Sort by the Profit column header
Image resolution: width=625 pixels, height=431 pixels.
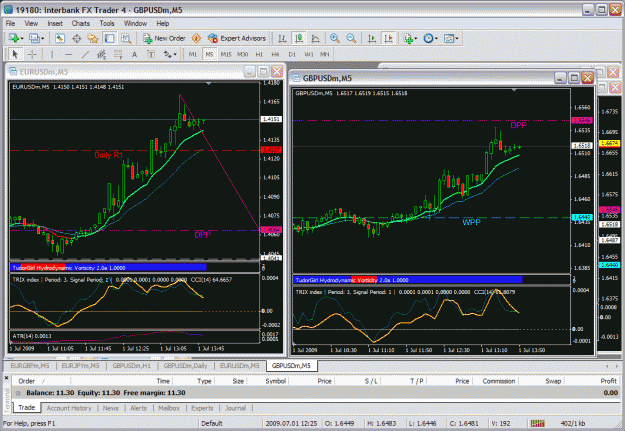pos(608,381)
